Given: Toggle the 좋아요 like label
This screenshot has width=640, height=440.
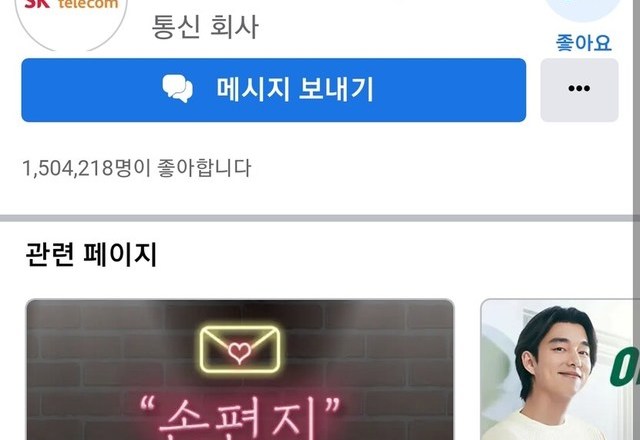Looking at the screenshot, I should [584, 43].
